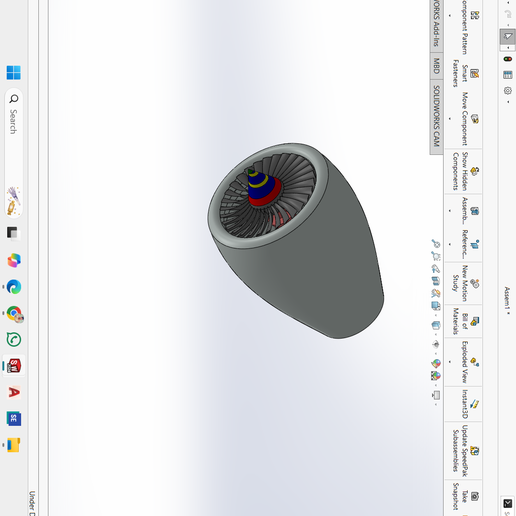Expand the Assembly Features dropdown arrow
The width and height of the screenshot is (516, 516).
coord(450,211)
